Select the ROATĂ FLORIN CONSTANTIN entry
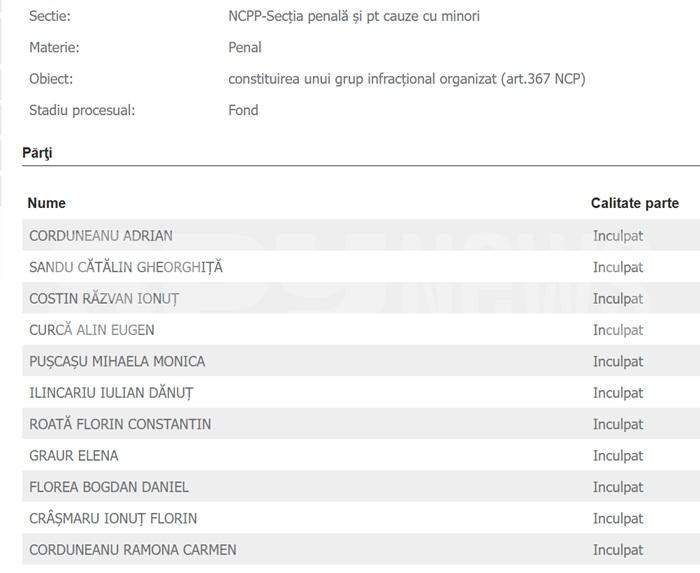The image size is (700, 573). (x=120, y=424)
